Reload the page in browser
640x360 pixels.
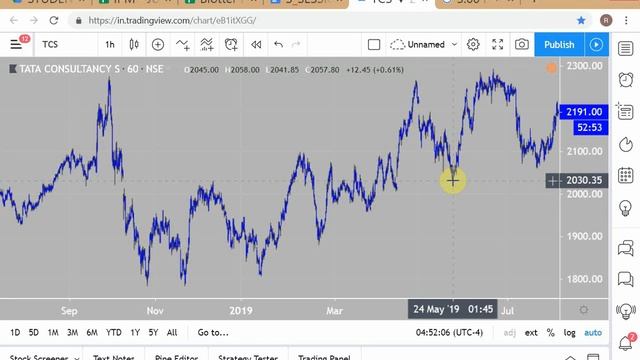click(54, 20)
